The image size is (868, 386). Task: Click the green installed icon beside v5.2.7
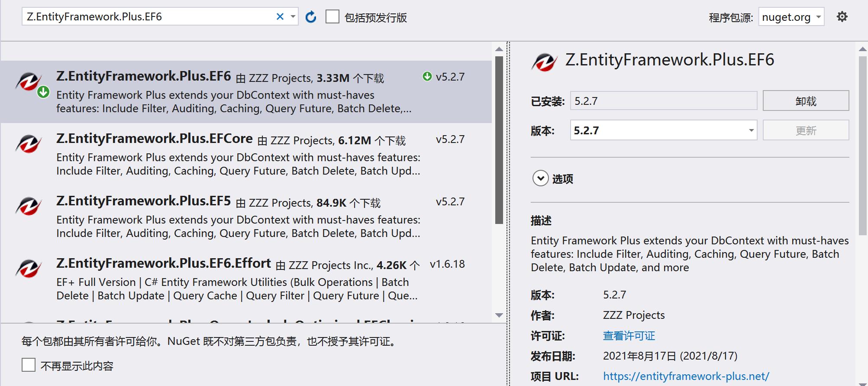coord(427,77)
